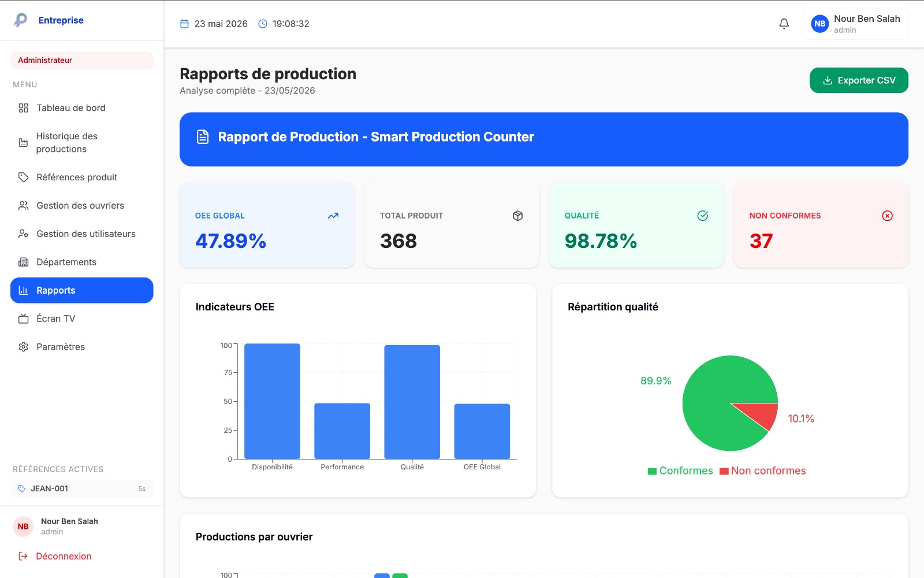Click the Tableau de bord grid icon
Screen dimensions: 924x578
point(23,108)
